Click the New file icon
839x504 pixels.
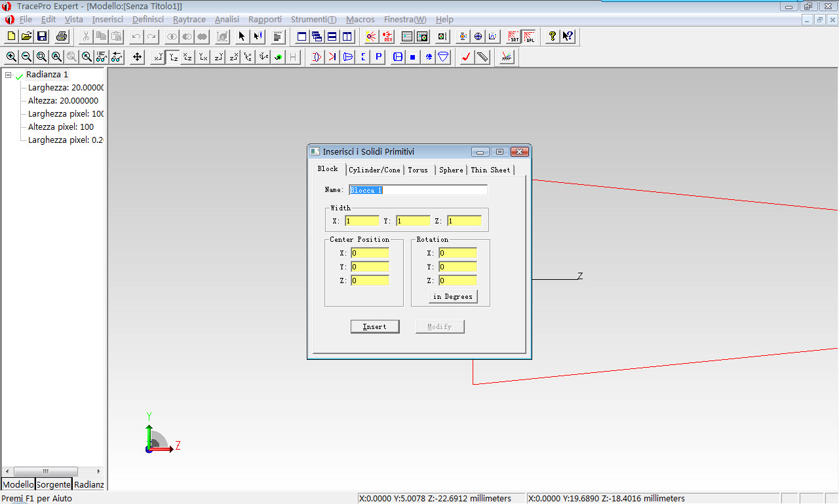pos(11,36)
